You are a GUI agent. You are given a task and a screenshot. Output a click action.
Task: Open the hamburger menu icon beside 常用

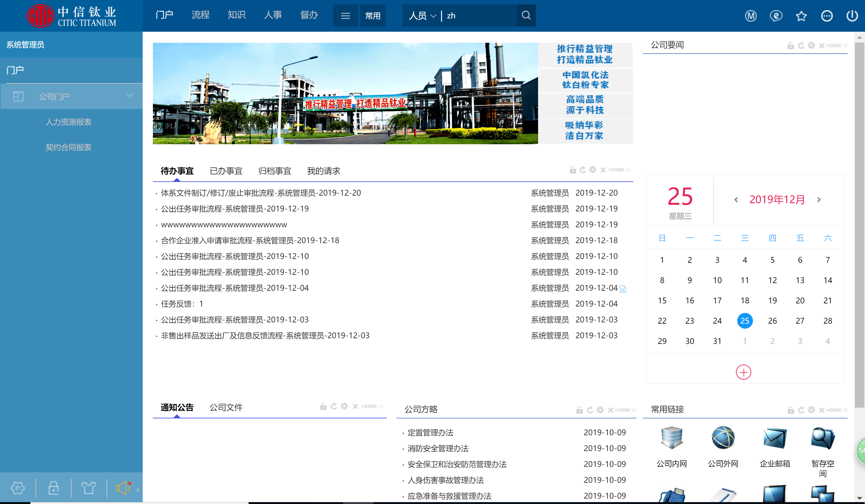(x=345, y=16)
